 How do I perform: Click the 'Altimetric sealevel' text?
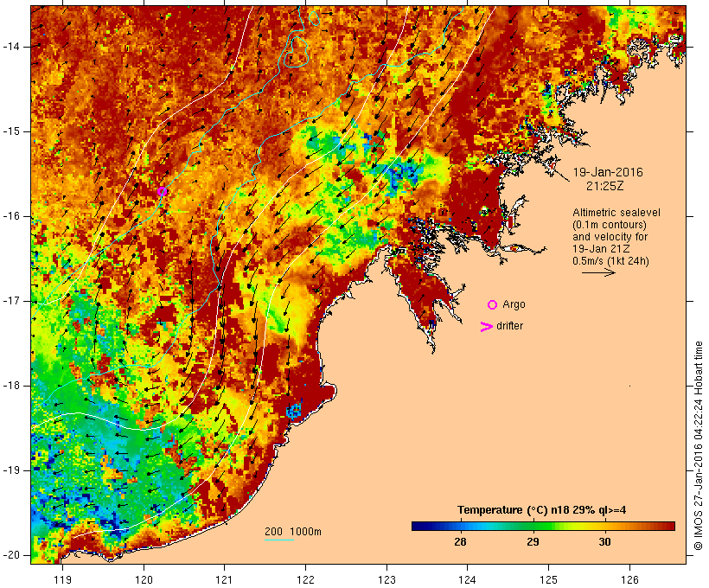(616, 213)
